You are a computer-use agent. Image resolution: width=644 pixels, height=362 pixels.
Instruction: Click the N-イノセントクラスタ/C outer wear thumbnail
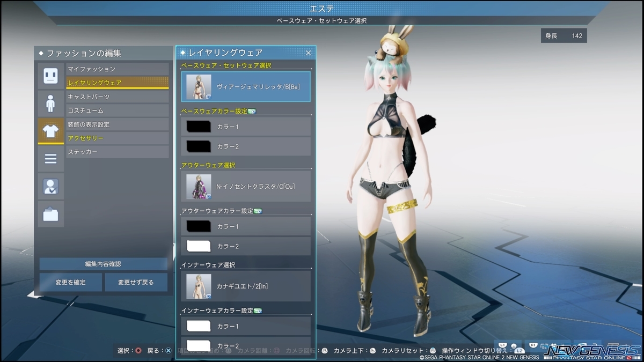[x=199, y=187]
